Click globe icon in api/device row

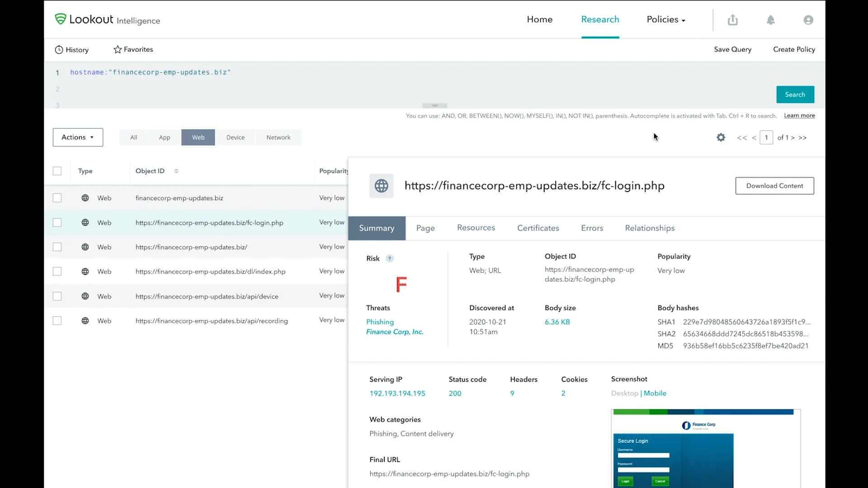coord(85,296)
